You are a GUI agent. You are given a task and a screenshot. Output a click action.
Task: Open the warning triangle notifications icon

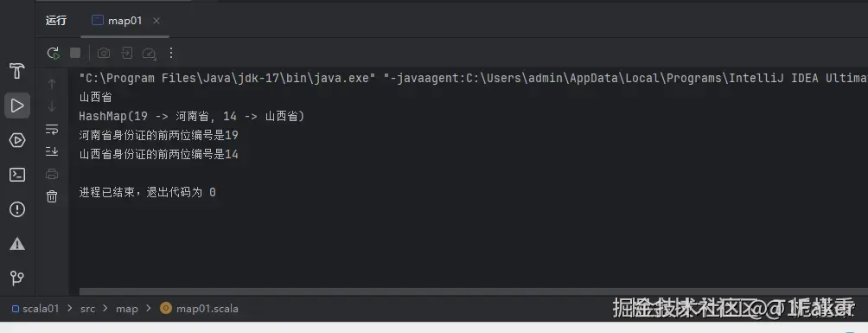point(17,244)
